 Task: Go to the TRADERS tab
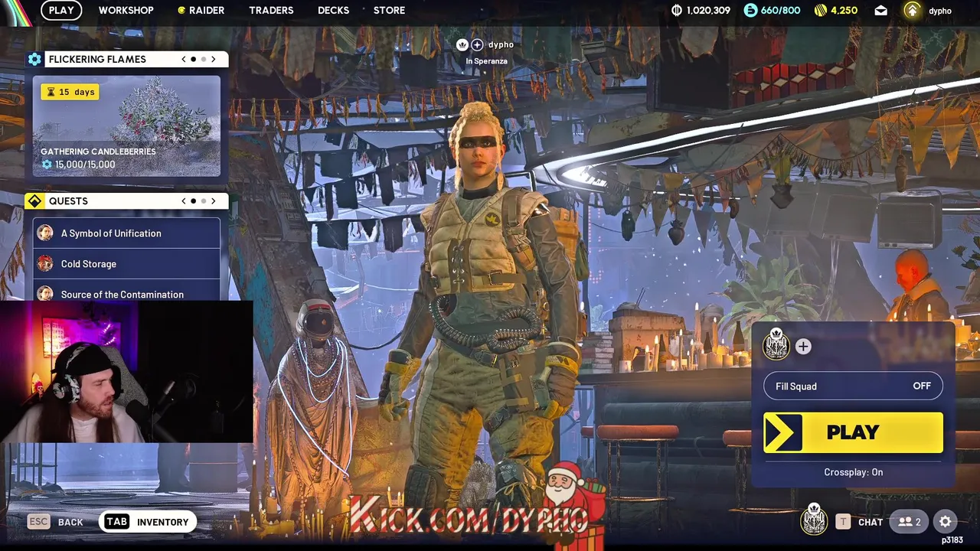[x=271, y=10]
